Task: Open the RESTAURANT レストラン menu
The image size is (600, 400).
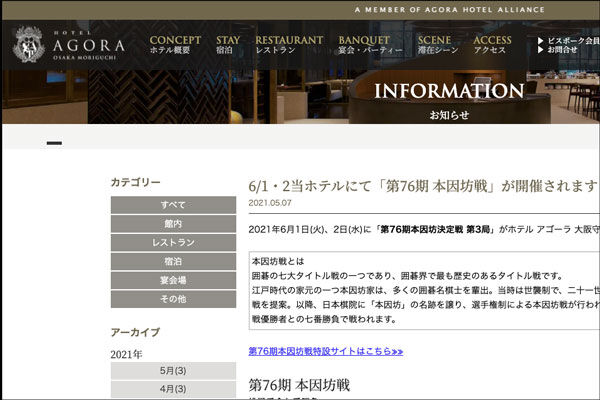Action: (289, 45)
